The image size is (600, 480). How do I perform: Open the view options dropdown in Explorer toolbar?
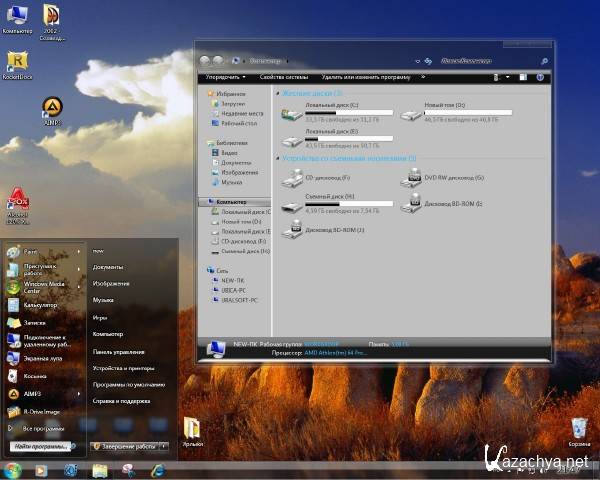click(x=508, y=76)
